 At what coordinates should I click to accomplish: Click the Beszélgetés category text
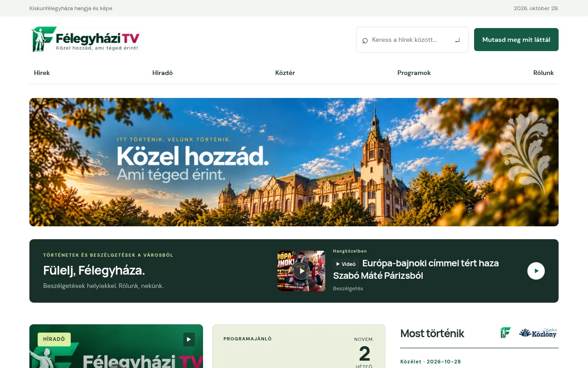pos(348,288)
